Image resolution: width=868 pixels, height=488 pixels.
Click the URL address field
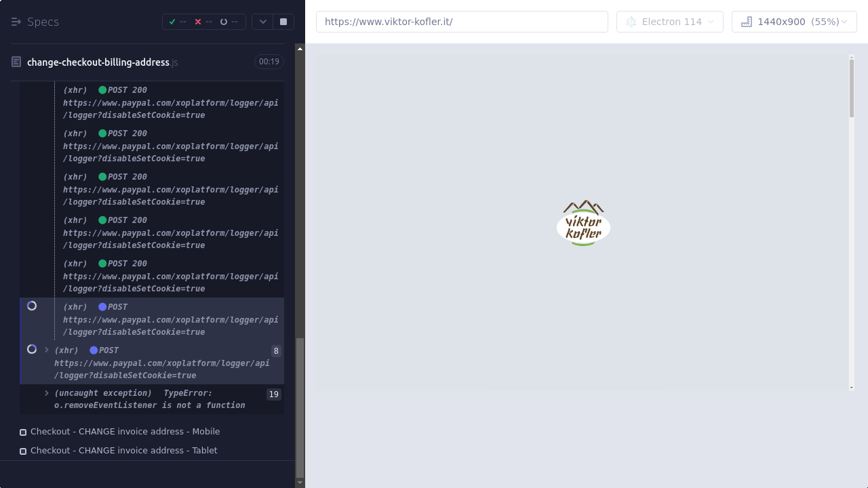(x=462, y=22)
